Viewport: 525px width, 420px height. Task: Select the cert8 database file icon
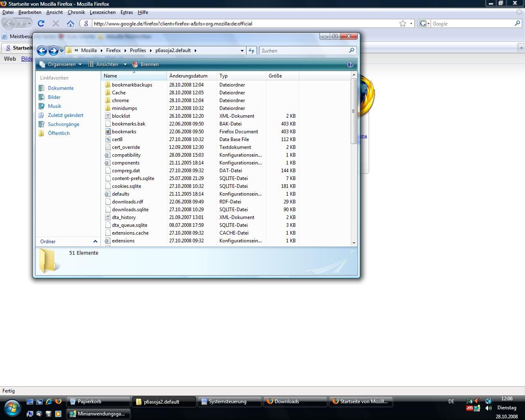click(108, 139)
